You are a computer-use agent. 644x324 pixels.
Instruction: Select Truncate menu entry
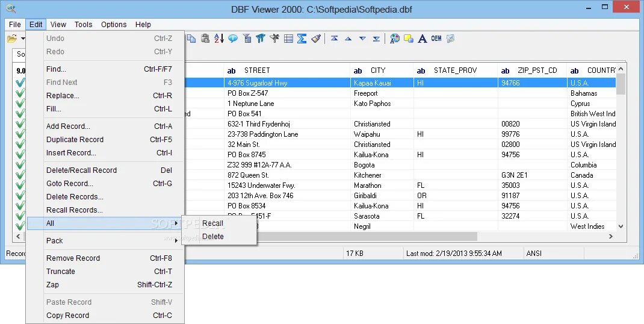click(x=105, y=272)
